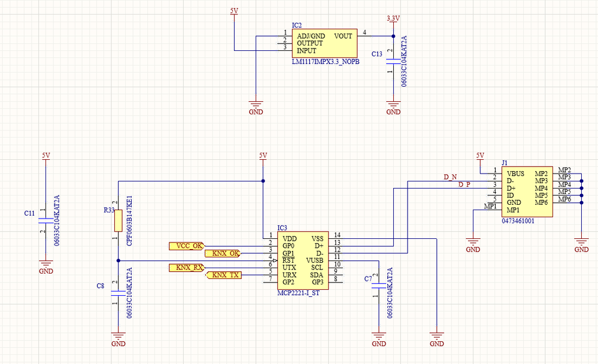Select the LM1117IMPX3.3_NOPB regulator body
The width and height of the screenshot is (598, 364).
(324, 43)
